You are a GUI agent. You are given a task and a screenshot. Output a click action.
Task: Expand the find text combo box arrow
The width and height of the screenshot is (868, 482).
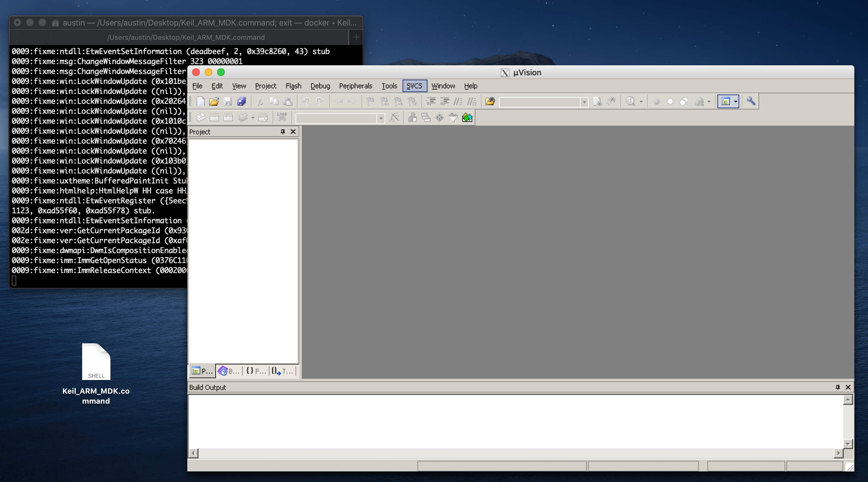[x=584, y=102]
